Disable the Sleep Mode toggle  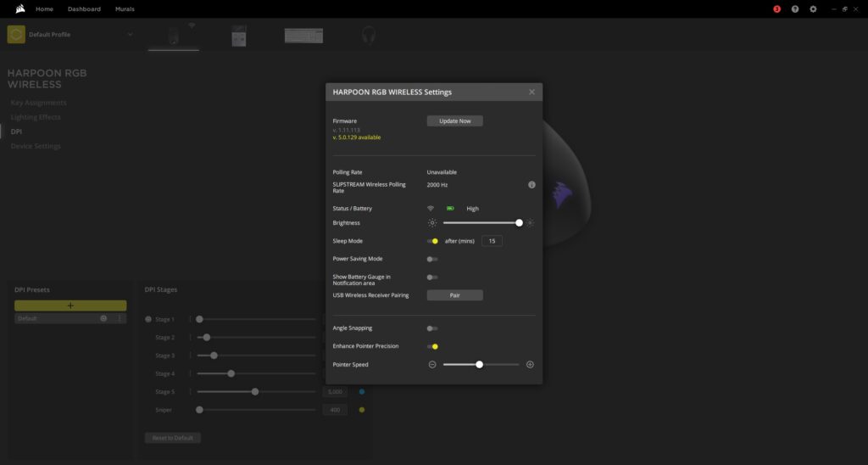tap(432, 241)
